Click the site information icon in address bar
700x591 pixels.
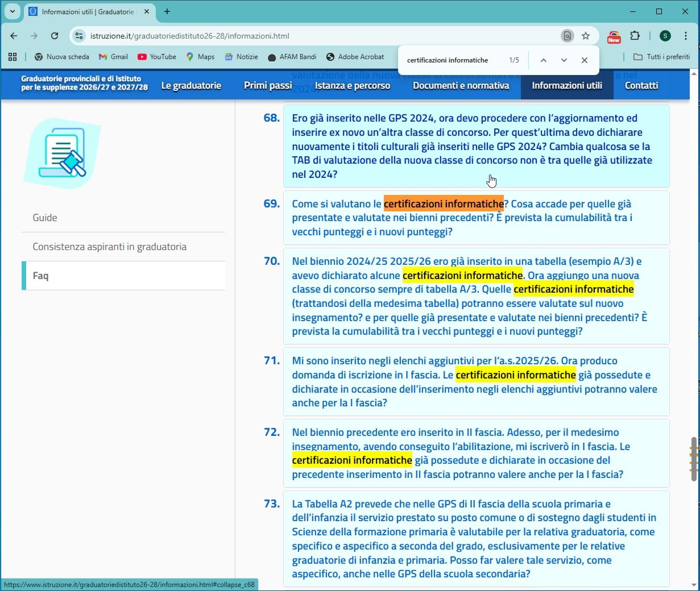coord(80,36)
